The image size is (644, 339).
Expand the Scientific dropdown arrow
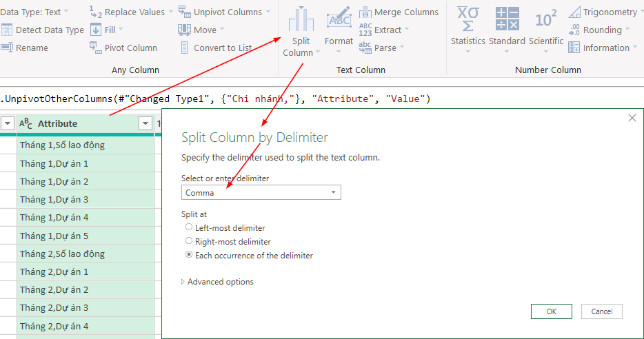pos(546,52)
